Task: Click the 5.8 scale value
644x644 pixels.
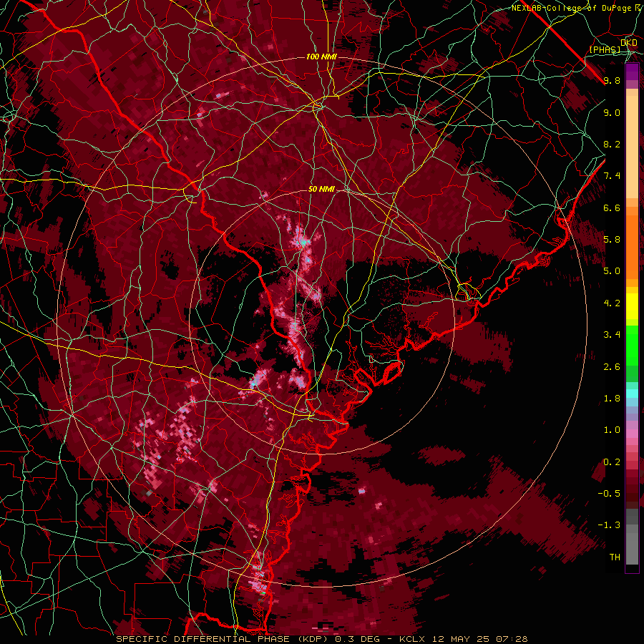Action: click(x=612, y=240)
